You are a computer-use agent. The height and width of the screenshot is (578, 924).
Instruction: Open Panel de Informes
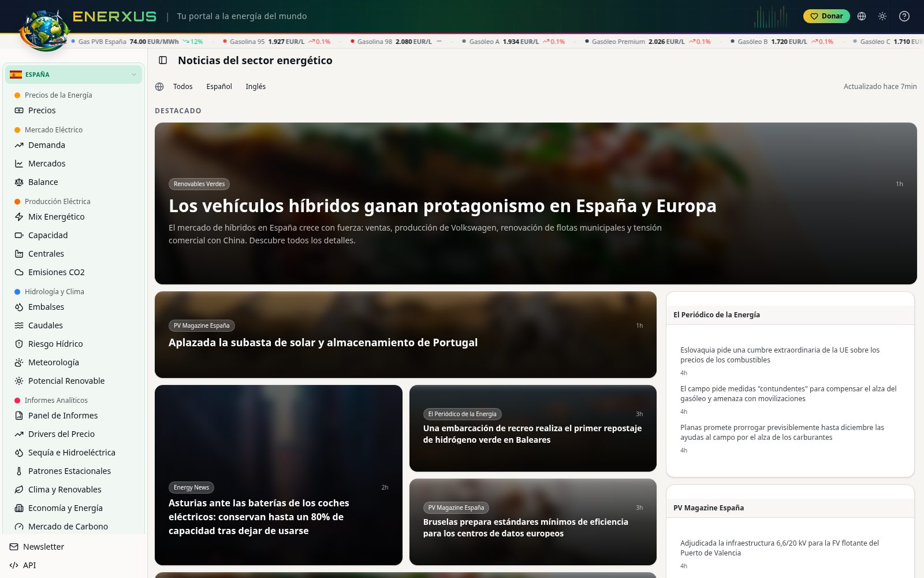click(x=73, y=416)
